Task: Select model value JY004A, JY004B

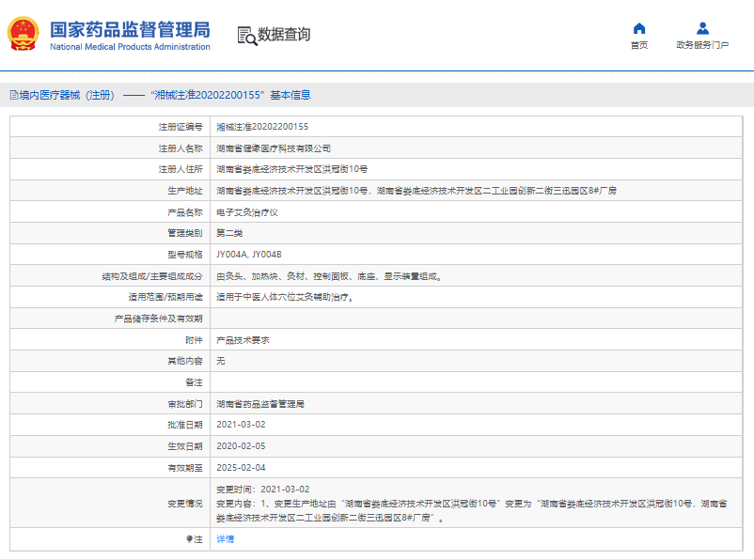Action: click(x=249, y=255)
